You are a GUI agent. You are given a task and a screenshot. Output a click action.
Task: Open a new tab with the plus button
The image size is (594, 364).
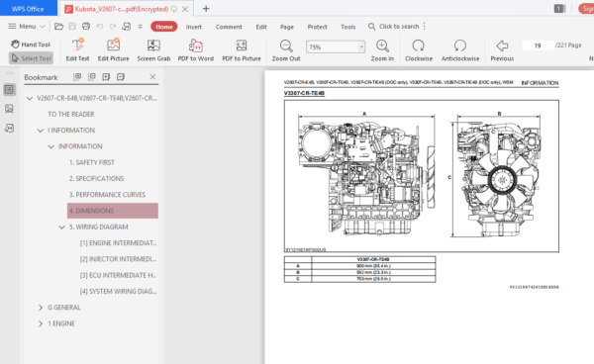coord(206,9)
